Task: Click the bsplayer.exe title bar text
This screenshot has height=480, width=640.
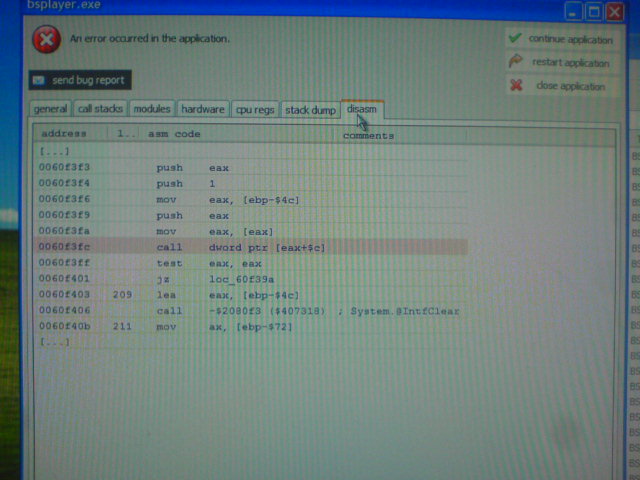Action: (64, 5)
